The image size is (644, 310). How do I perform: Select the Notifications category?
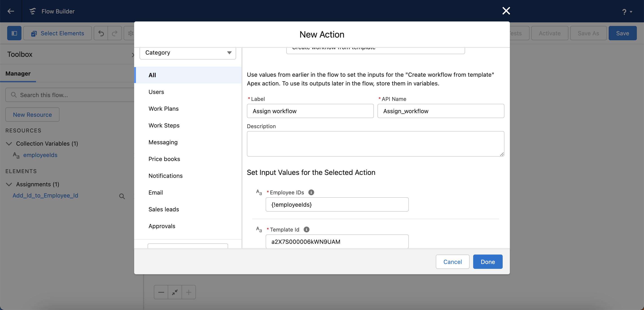point(165,176)
